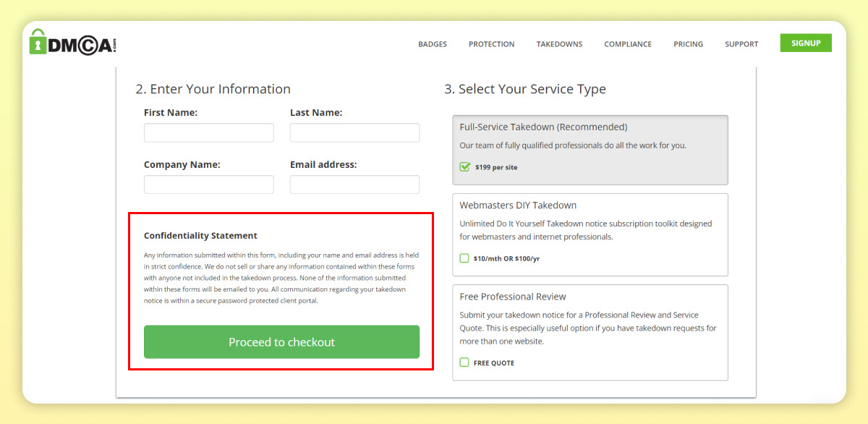868x424 pixels.
Task: Click the DMCA.com padlock logo
Action: [72, 43]
